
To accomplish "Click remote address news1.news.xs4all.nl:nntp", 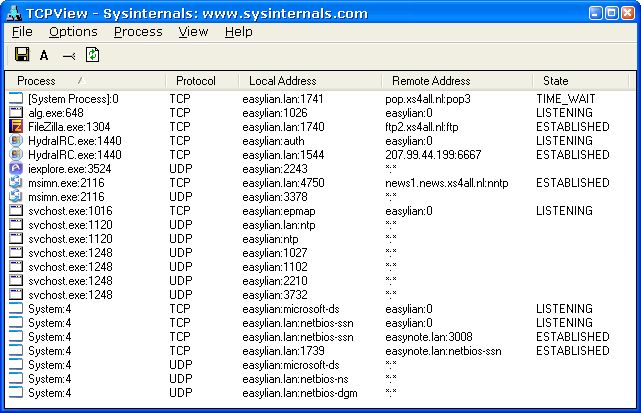I will pos(446,183).
